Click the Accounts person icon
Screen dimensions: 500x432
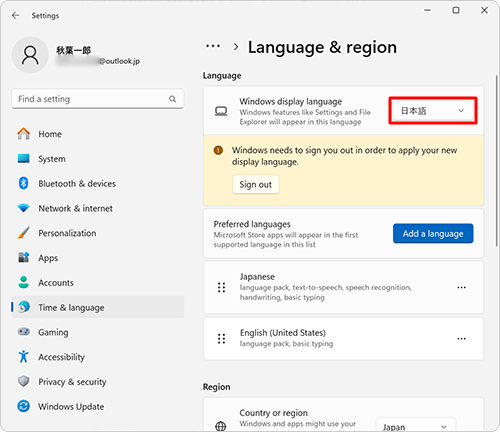click(x=23, y=282)
